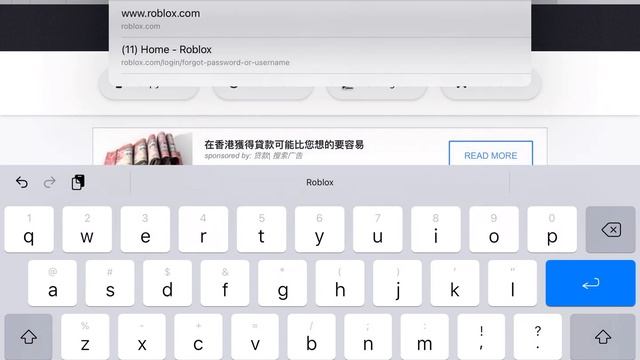Tap the i key
Screen dimensions: 640x360
pyautogui.click(x=436, y=229)
